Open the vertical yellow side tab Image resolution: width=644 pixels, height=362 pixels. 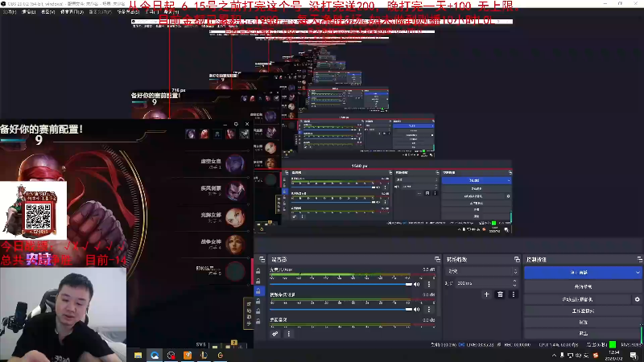(x=249, y=314)
